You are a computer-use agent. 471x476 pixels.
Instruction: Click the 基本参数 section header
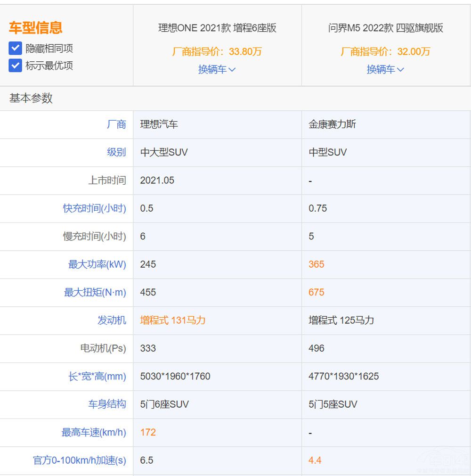pyautogui.click(x=31, y=98)
